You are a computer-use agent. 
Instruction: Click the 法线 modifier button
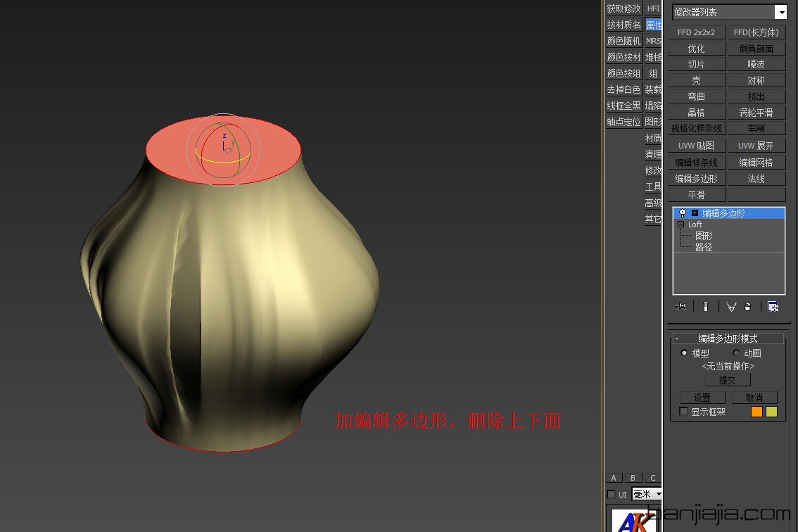pos(756,179)
